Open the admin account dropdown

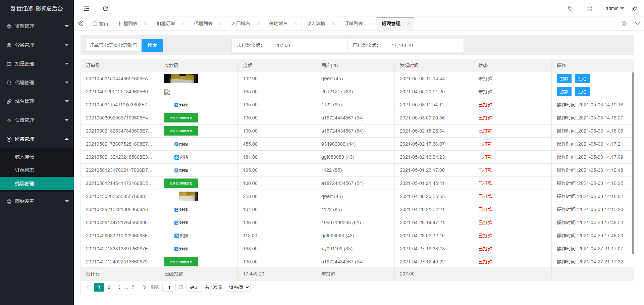[614, 8]
